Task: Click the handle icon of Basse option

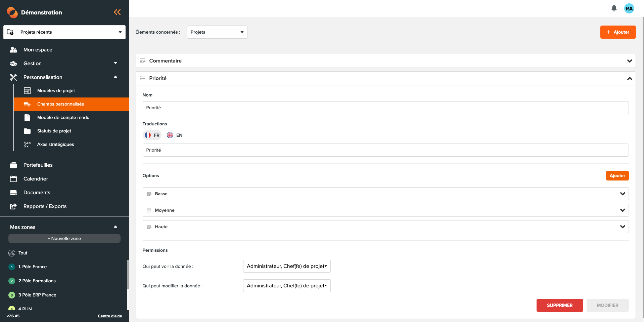Action: point(149,194)
